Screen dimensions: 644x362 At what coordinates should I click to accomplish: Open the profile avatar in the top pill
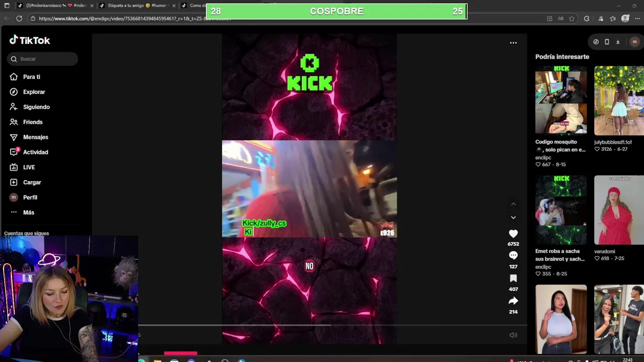634,42
